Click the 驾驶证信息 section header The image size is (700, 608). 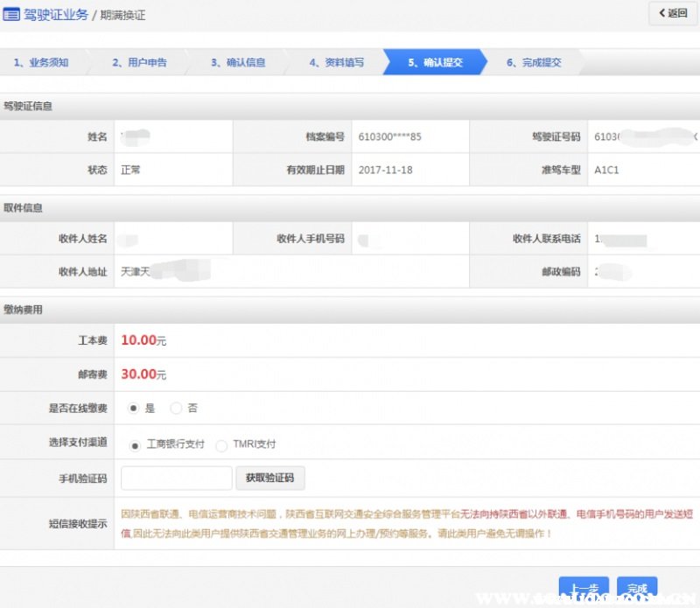(28, 106)
